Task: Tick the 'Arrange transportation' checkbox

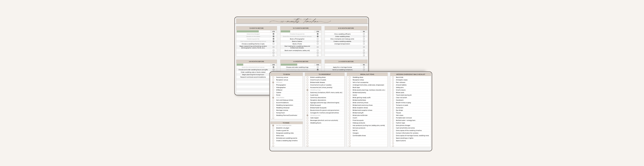Action: coord(364,44)
